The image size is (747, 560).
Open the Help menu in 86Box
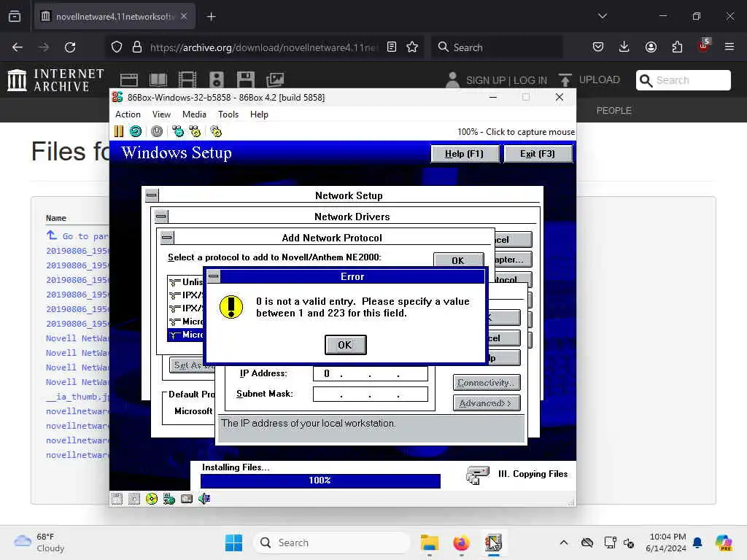[259, 114]
